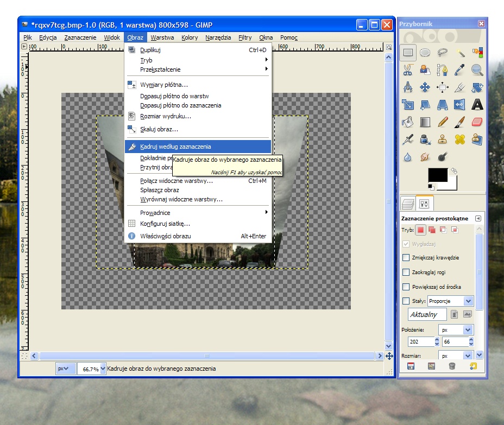Activate the Zoom magnifier tool
The height and width of the screenshot is (425, 504).
[x=477, y=70]
